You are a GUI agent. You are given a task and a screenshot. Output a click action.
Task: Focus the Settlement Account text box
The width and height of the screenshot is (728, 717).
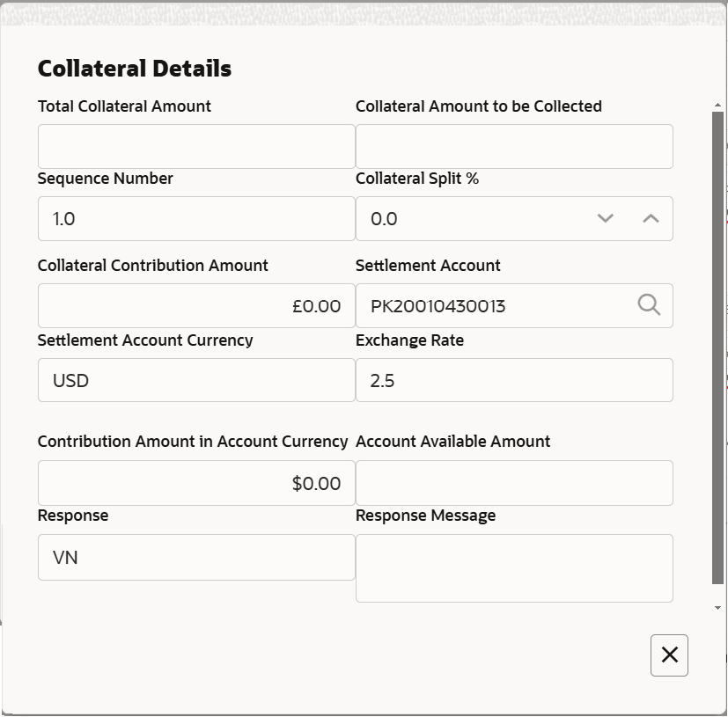(x=493, y=305)
